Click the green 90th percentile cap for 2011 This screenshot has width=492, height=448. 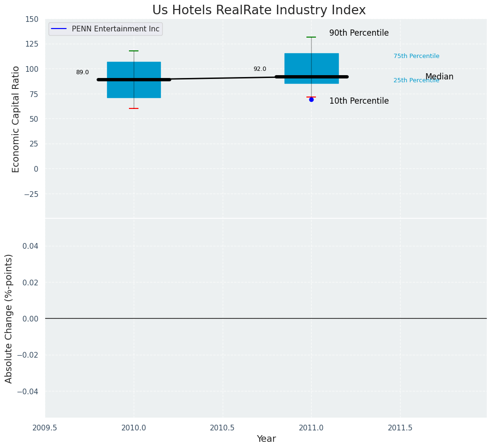coord(311,37)
